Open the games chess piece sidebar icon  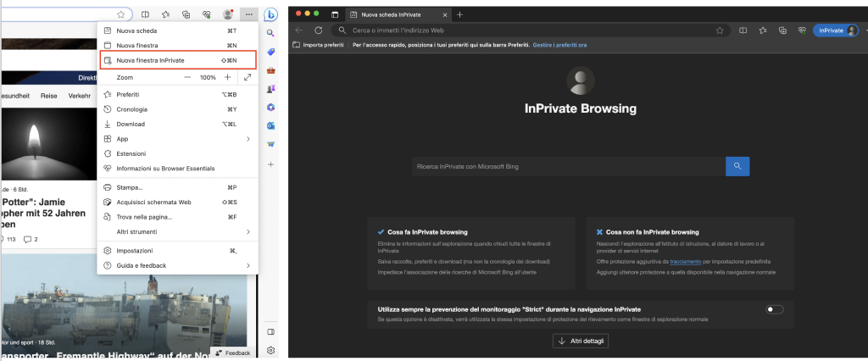click(x=270, y=89)
